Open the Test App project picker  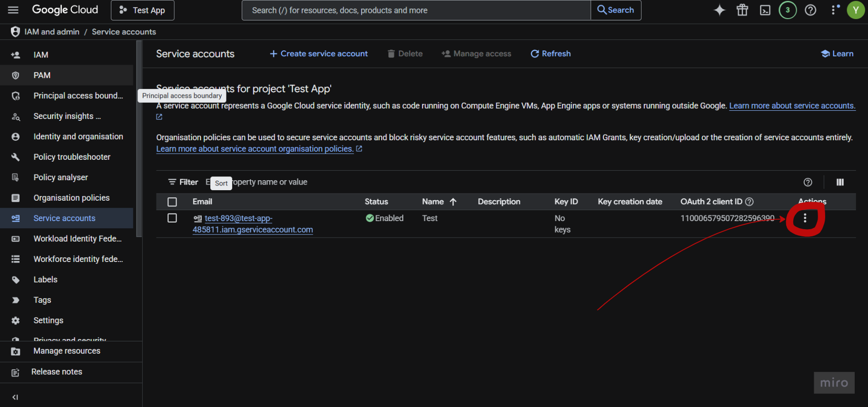[x=142, y=10]
